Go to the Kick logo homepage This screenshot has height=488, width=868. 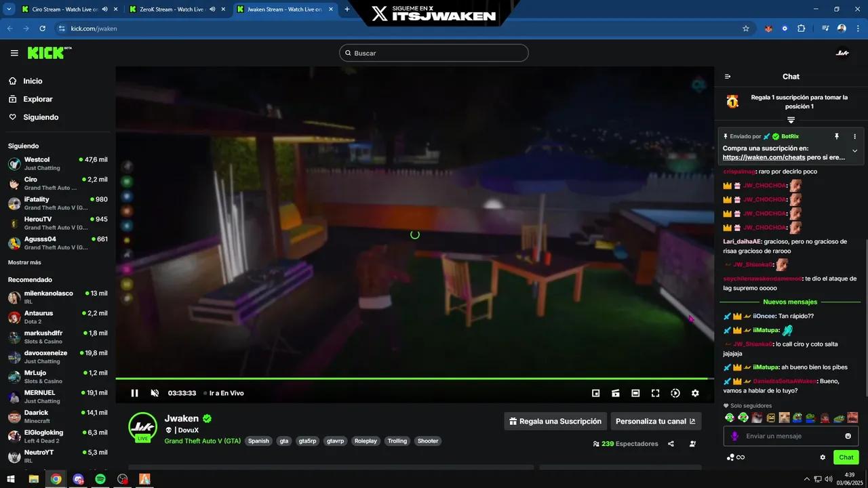click(x=50, y=53)
